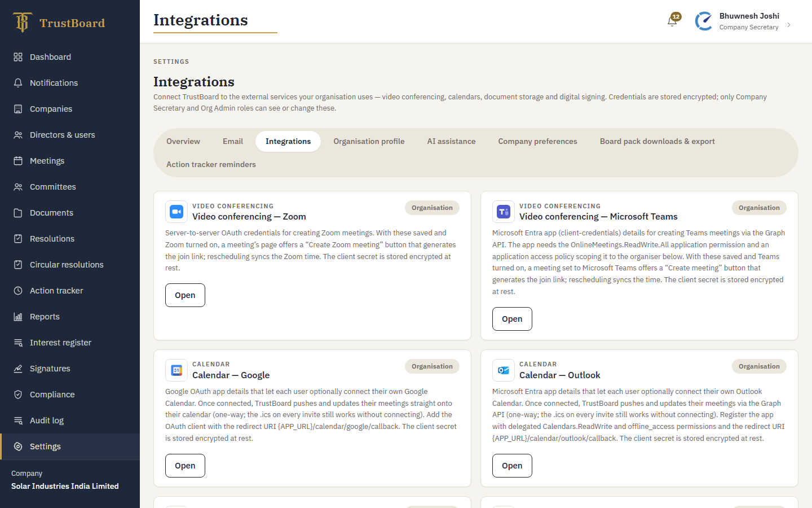This screenshot has height=508, width=812.
Task: Open the Action tracker reminders tab
Action: click(x=211, y=164)
